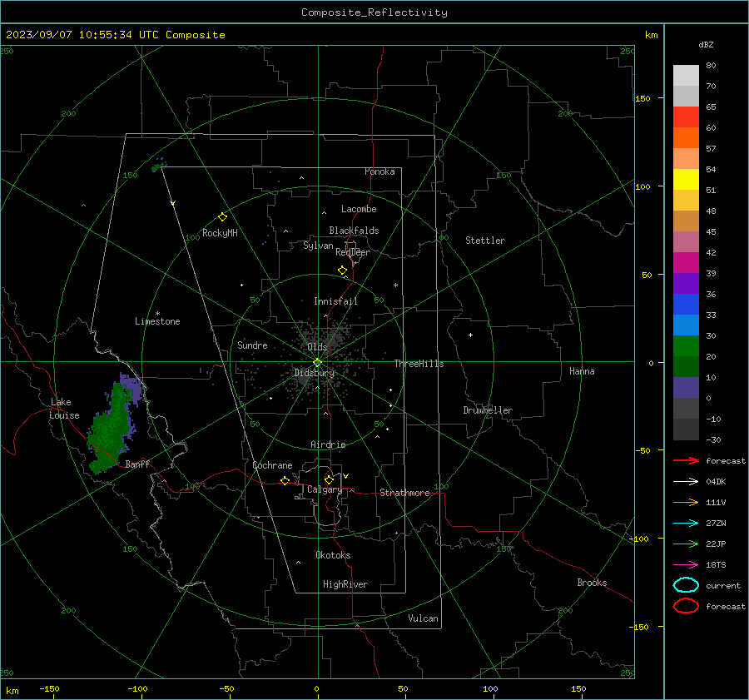Click the magenta 42 dBZ color swatch

[x=686, y=263]
